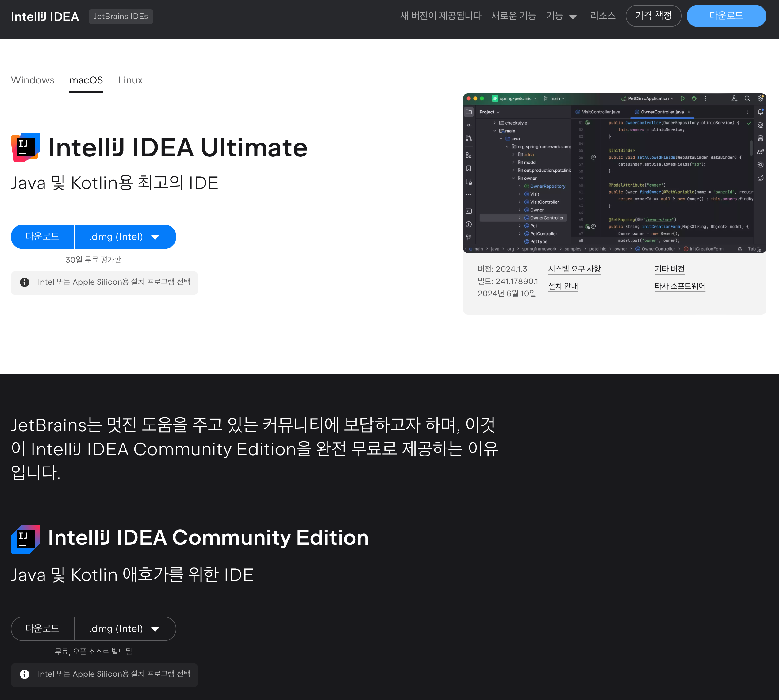Click the info icon beside Community installer note
Viewport: 779px width, 700px height.
[x=25, y=674]
